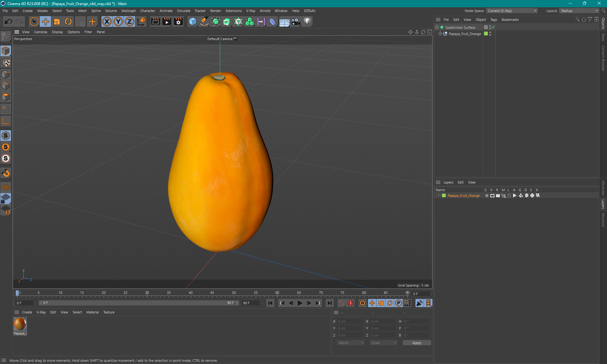This screenshot has height=364, width=607.
Task: Click the Rotate tool icon
Action: 68,21
